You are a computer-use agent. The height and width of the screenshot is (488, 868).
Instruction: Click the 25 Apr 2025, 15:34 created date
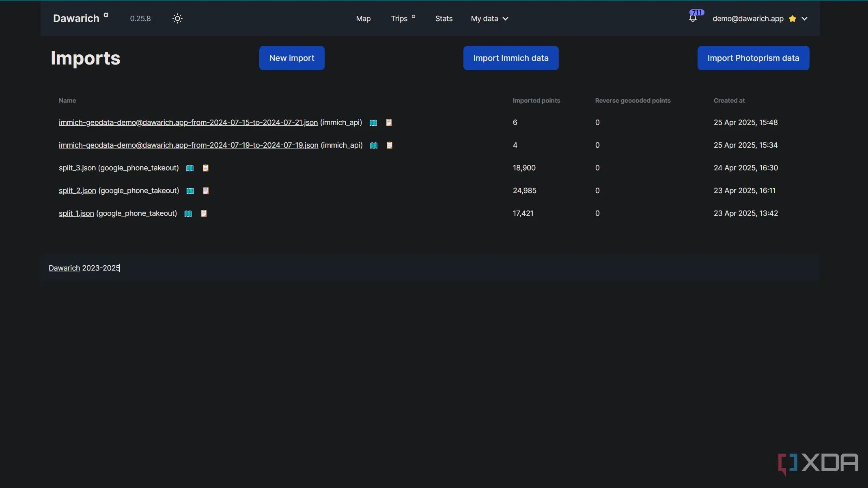point(745,145)
